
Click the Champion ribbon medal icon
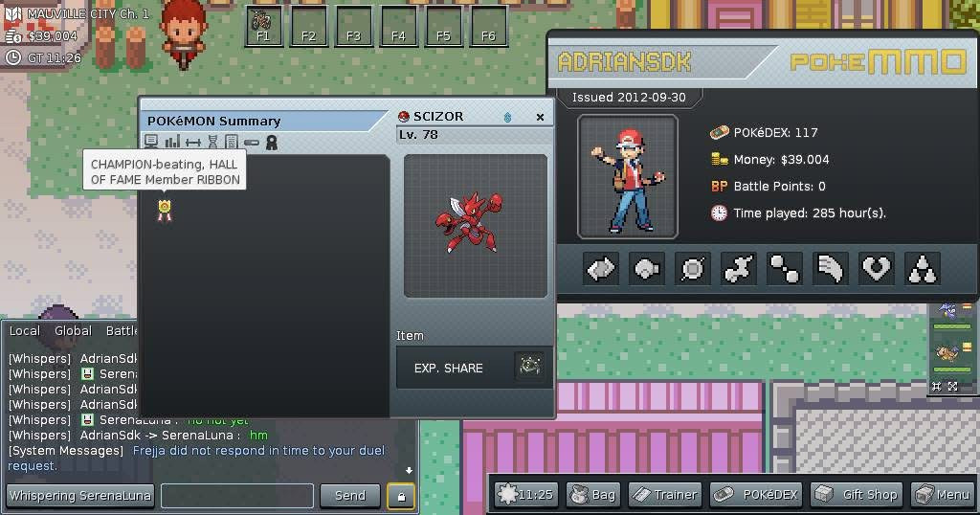coord(165,210)
